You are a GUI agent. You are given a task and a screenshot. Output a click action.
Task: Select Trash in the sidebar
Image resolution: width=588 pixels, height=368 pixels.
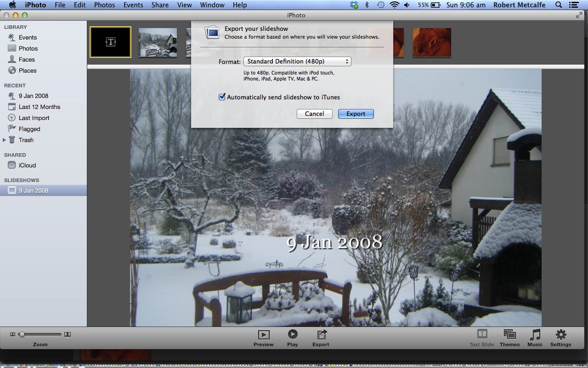pos(26,140)
